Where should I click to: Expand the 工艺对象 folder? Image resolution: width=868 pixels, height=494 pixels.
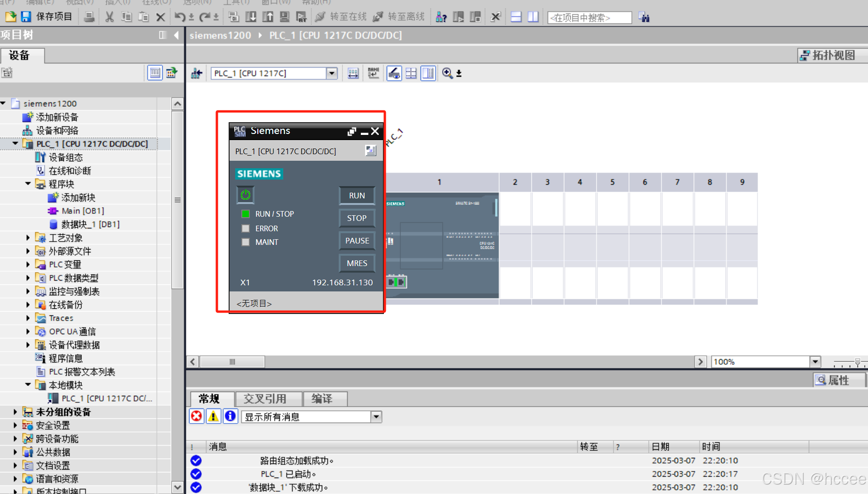click(x=28, y=238)
